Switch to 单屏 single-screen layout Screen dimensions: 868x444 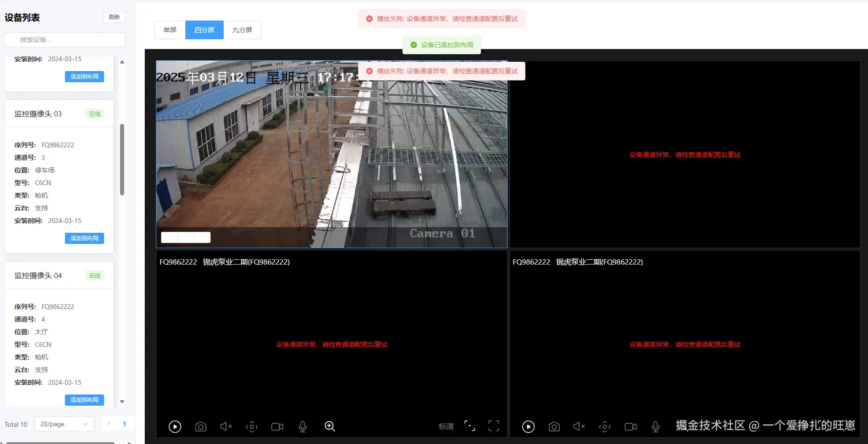[x=170, y=30]
